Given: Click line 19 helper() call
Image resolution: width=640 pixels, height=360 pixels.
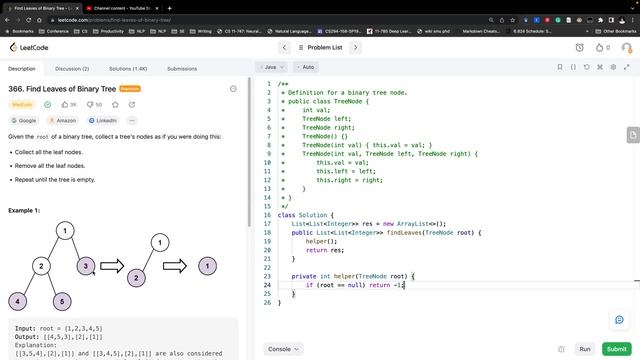Looking at the screenshot, I should tap(321, 241).
